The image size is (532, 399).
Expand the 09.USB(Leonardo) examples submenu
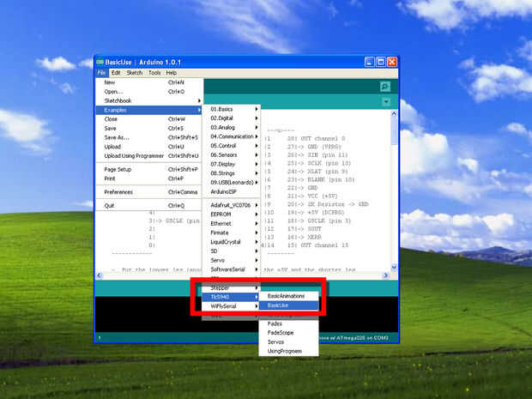click(x=232, y=182)
